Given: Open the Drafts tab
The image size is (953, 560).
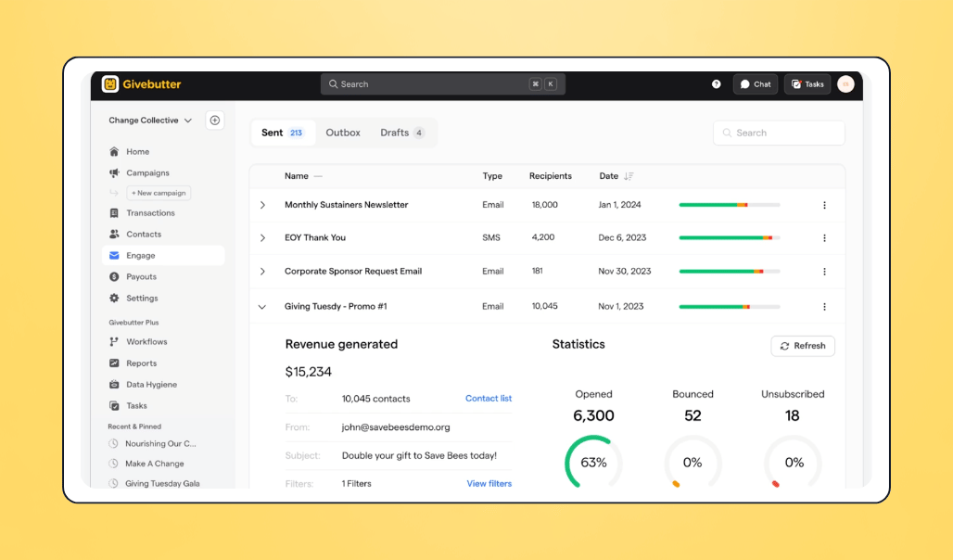Looking at the screenshot, I should (394, 132).
